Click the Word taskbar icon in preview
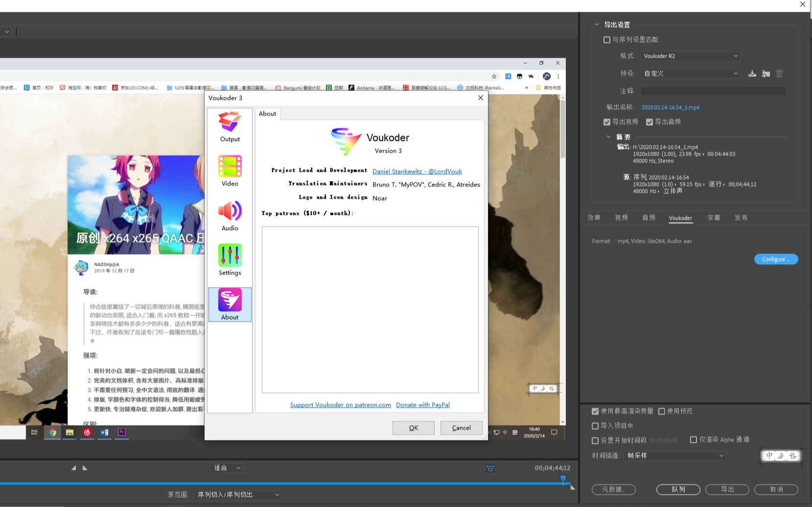Viewport: 812px width, 507px height. tap(104, 432)
